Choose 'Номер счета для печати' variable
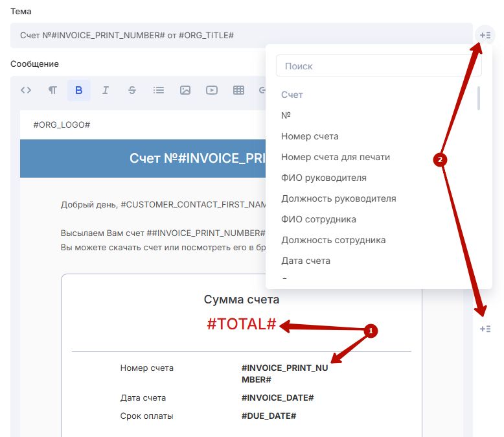Screen dimensions: 504x437 tap(336, 157)
